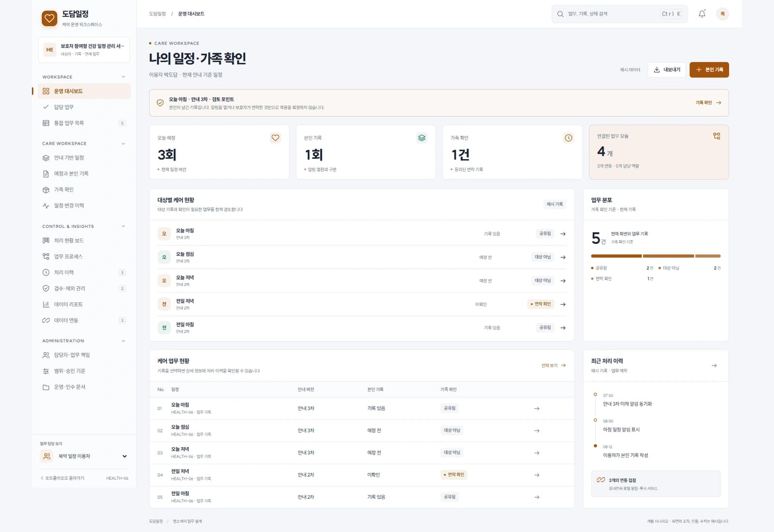Click the layers icon on 본인 기록 card
The image size is (774, 532).
click(422, 138)
